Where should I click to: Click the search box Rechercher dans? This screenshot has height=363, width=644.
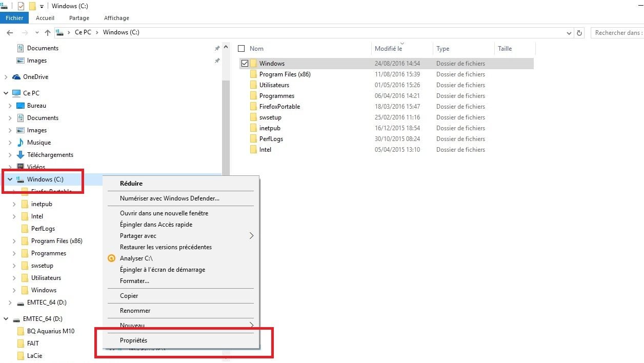(x=617, y=33)
